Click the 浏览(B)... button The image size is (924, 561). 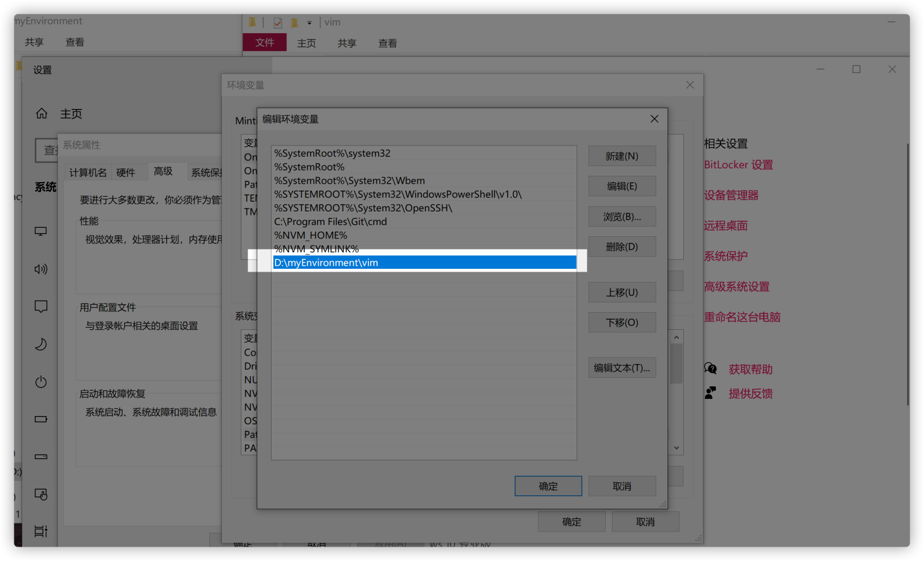622,216
